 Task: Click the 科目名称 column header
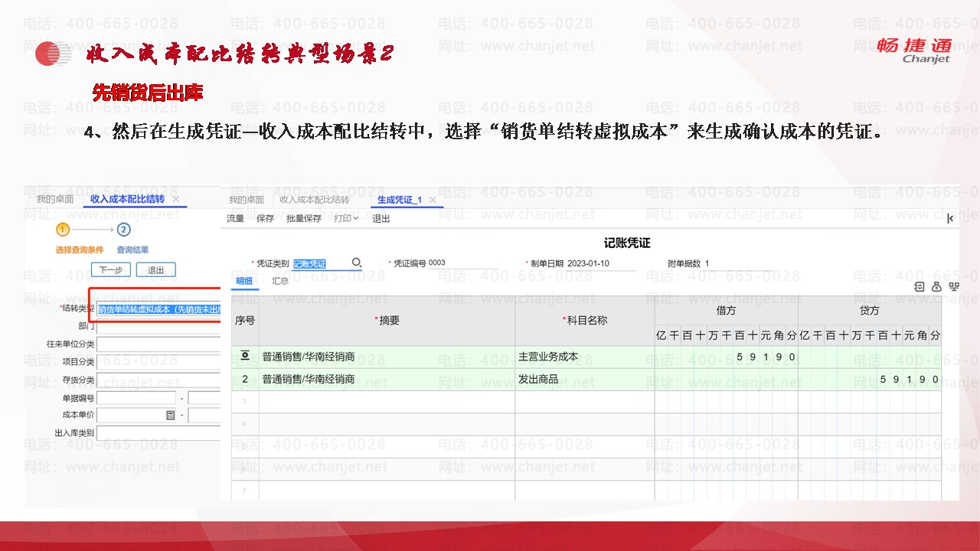point(585,321)
